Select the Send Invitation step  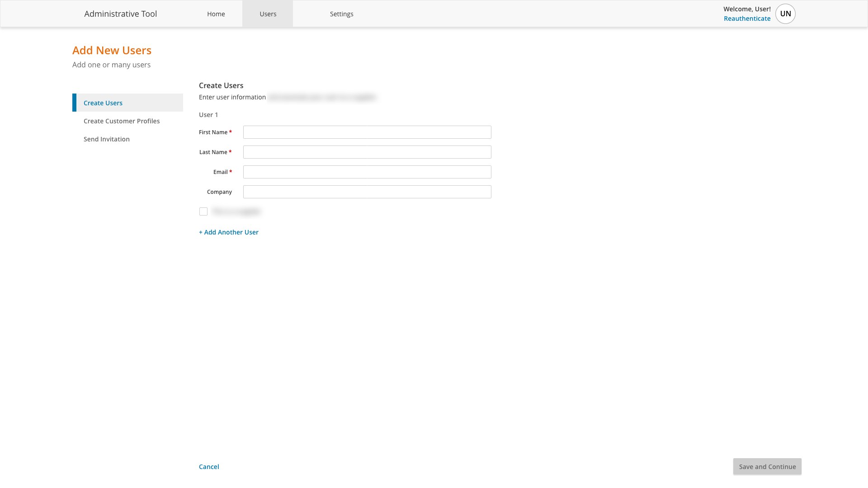(106, 139)
